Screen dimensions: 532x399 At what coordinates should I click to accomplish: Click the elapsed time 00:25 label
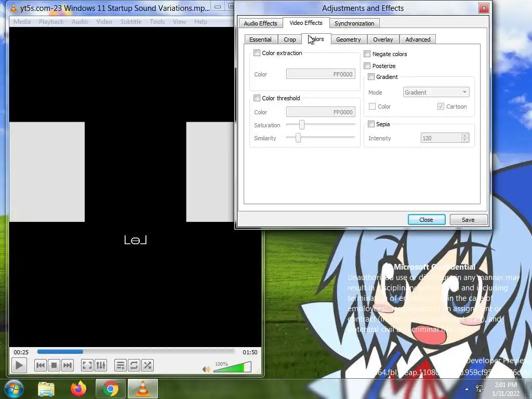[21, 352]
